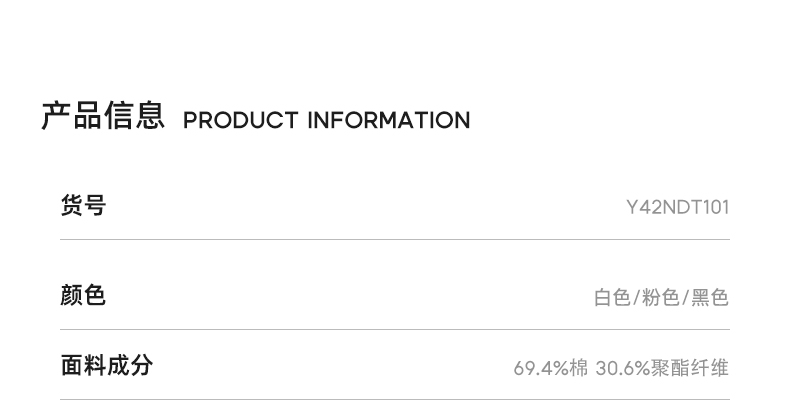Select the 货号 row label
The height and width of the screenshot is (404, 790).
pos(83,206)
